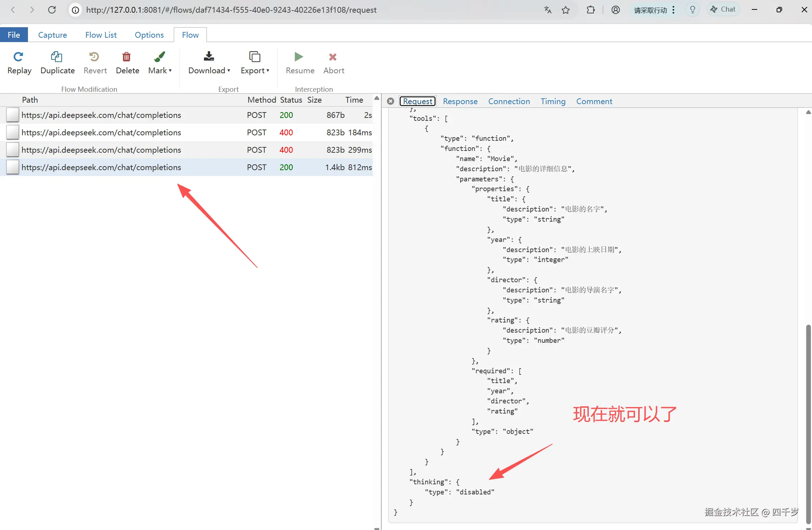The image size is (812, 530).
Task: Select the 1.4kb flow with 812ms
Action: [x=186, y=167]
